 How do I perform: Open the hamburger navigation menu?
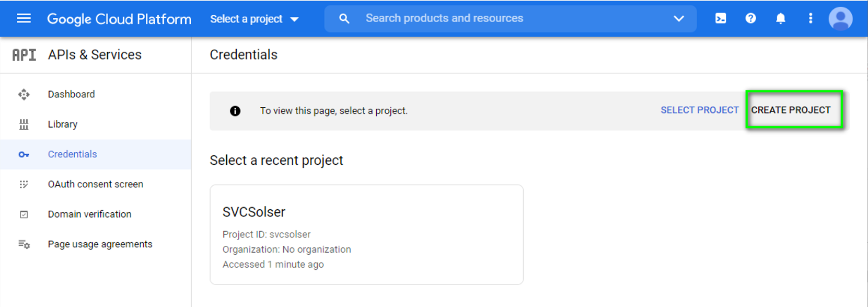24,19
